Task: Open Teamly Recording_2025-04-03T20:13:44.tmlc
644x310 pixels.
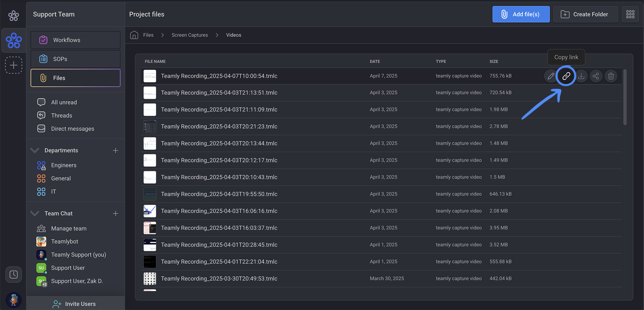Action: [219, 143]
